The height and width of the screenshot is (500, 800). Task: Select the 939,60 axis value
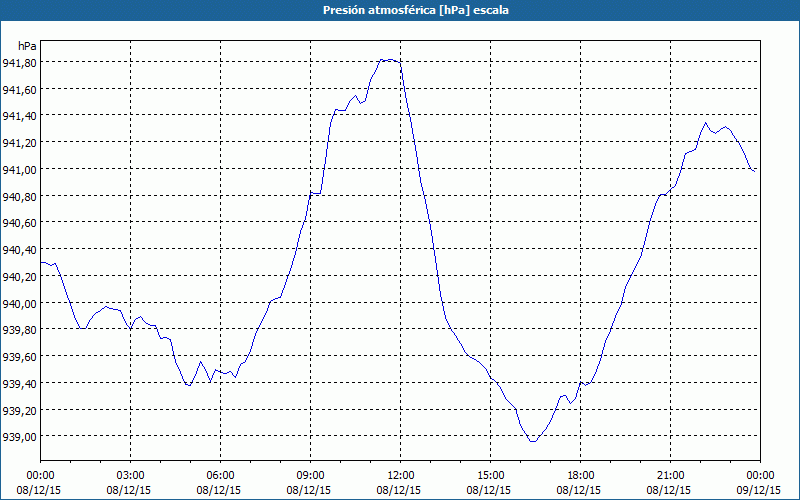point(19,357)
